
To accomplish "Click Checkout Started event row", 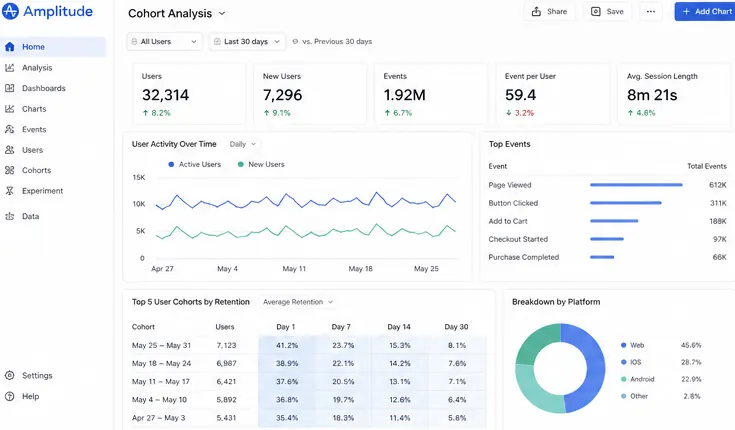I will 607,239.
